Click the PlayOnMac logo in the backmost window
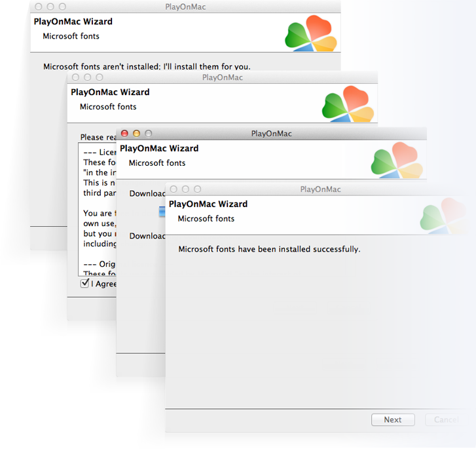The width and height of the screenshot is (476, 449). click(310, 34)
